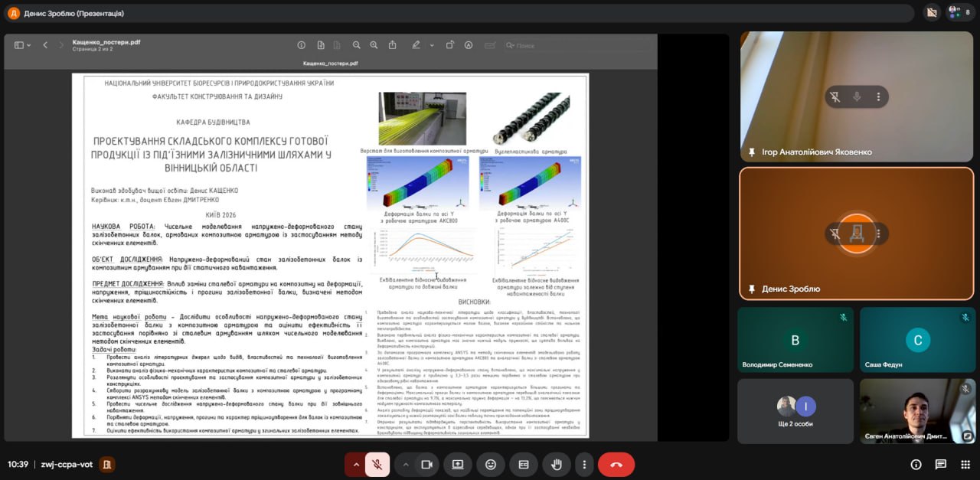The height and width of the screenshot is (480, 980).
Task: Share the PDF using the share icon
Action: [x=393, y=45]
